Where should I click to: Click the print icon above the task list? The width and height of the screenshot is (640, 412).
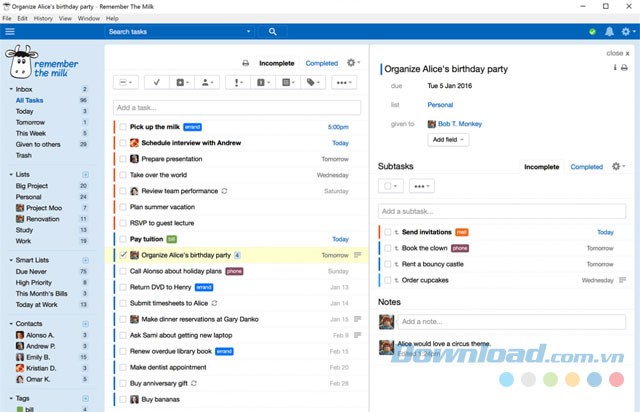pos(245,63)
